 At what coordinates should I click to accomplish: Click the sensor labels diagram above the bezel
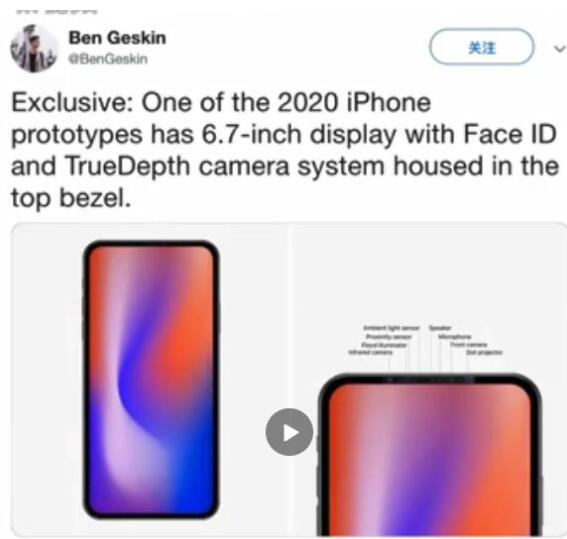click(x=425, y=340)
